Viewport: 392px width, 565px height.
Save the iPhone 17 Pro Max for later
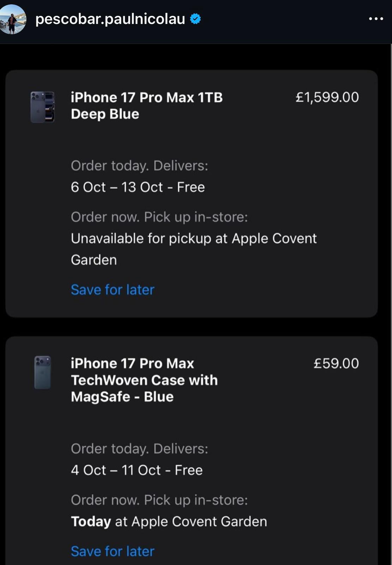113,290
